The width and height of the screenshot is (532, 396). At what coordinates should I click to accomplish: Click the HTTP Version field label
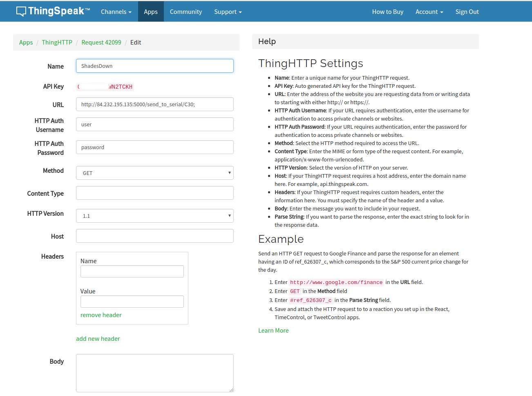pyautogui.click(x=45, y=214)
